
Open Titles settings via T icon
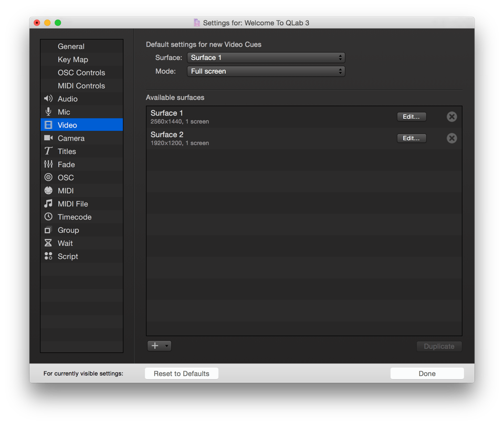(x=48, y=151)
